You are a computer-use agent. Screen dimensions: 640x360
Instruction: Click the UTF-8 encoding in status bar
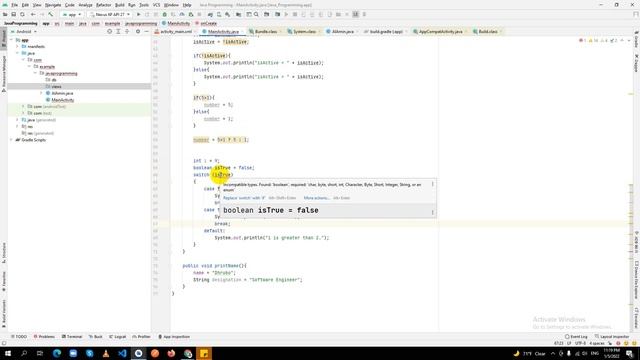tap(580, 343)
